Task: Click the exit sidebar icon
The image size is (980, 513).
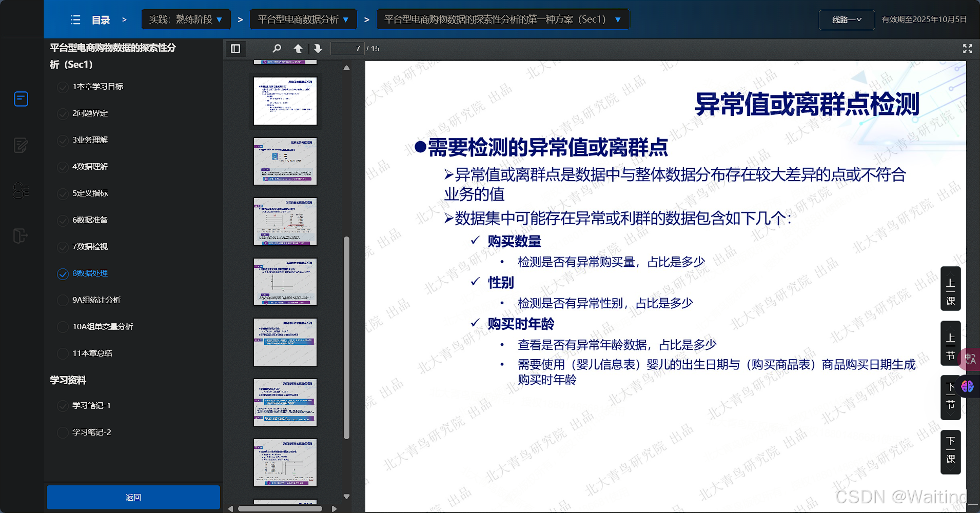Action: (x=20, y=236)
